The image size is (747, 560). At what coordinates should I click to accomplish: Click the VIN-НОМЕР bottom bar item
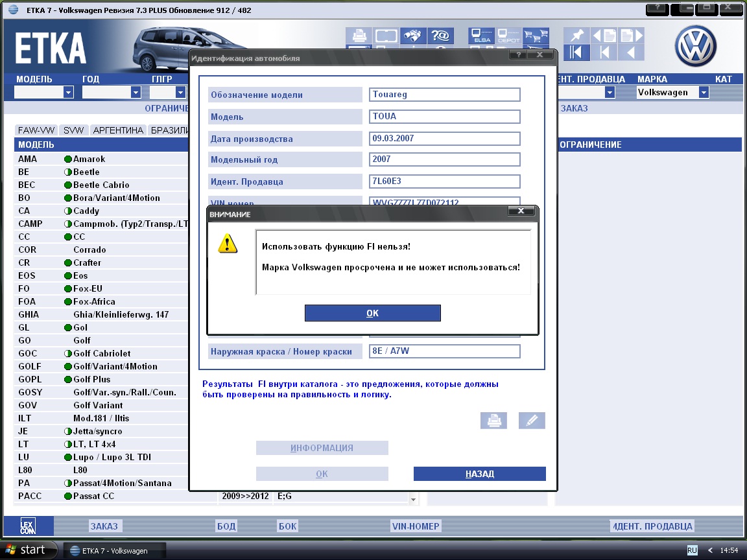[x=416, y=526]
